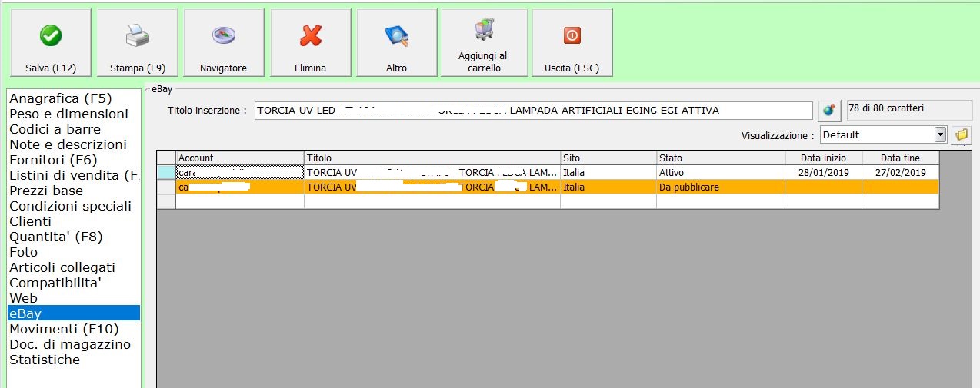Select Foto in sidebar list
The width and height of the screenshot is (980, 388).
click(23, 252)
